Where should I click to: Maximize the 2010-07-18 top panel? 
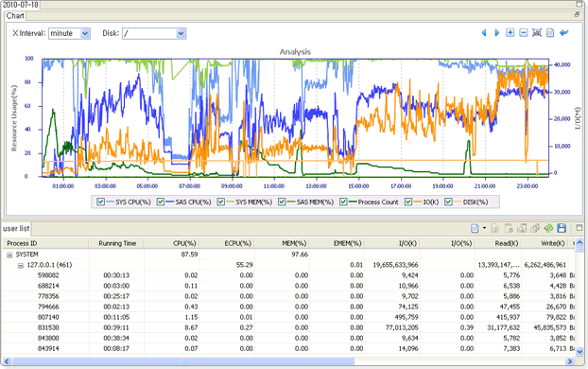(579, 5)
